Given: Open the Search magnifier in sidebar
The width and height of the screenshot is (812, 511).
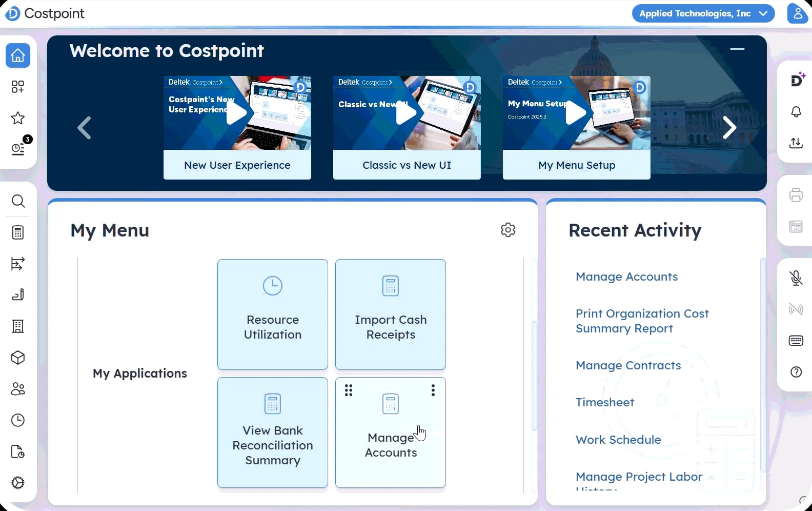Looking at the screenshot, I should pyautogui.click(x=18, y=201).
